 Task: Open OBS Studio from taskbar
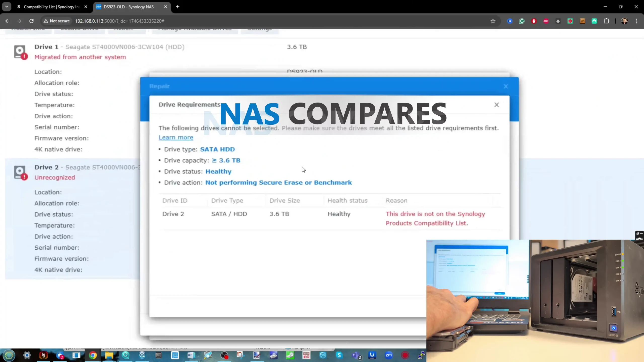[x=224, y=355]
